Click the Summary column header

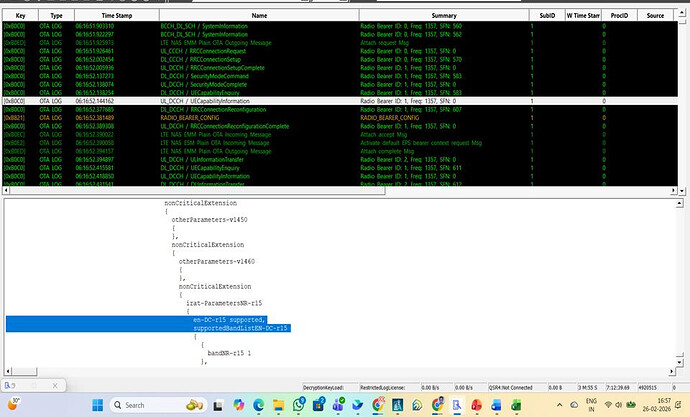pyautogui.click(x=444, y=15)
